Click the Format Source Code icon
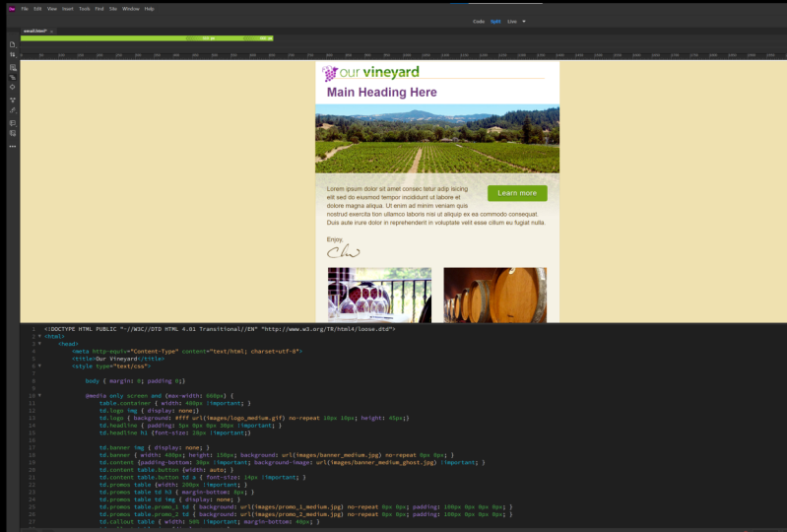The image size is (787, 532). tap(13, 110)
